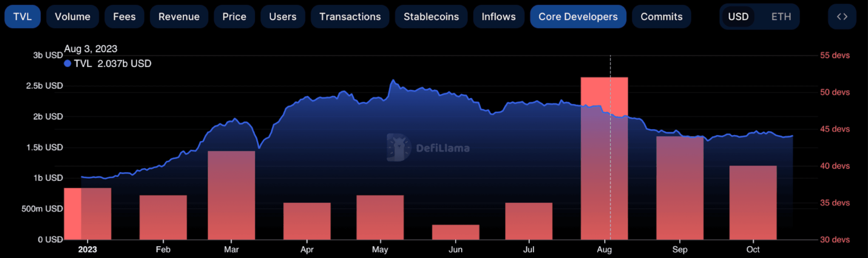Viewport: 868px width, 258px height.
Task: Enable the Stablecoins metric chip
Action: [431, 16]
